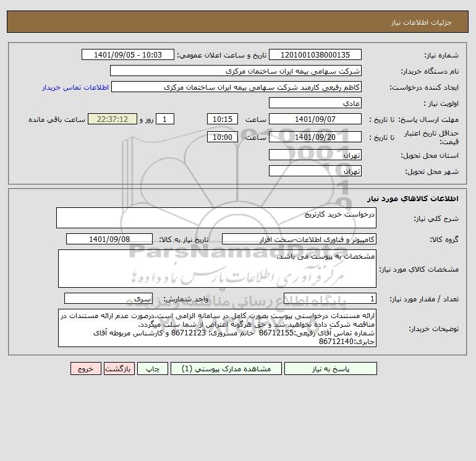The image size is (476, 461).
Task: Click the پاسخ به نیاز button
Action: (x=331, y=369)
